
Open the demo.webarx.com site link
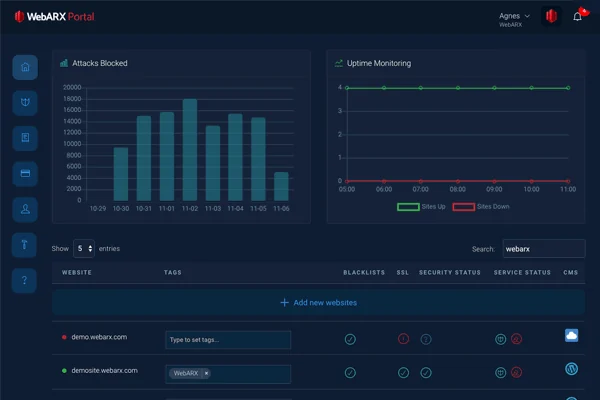pos(99,337)
